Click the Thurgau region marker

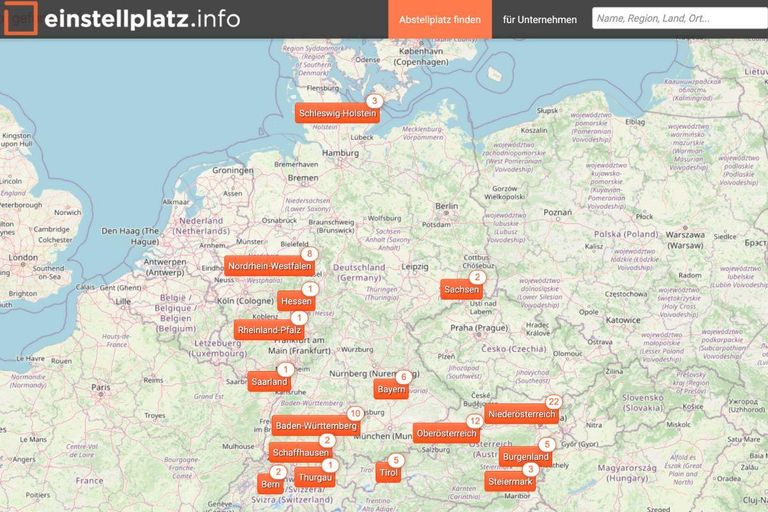click(x=314, y=478)
